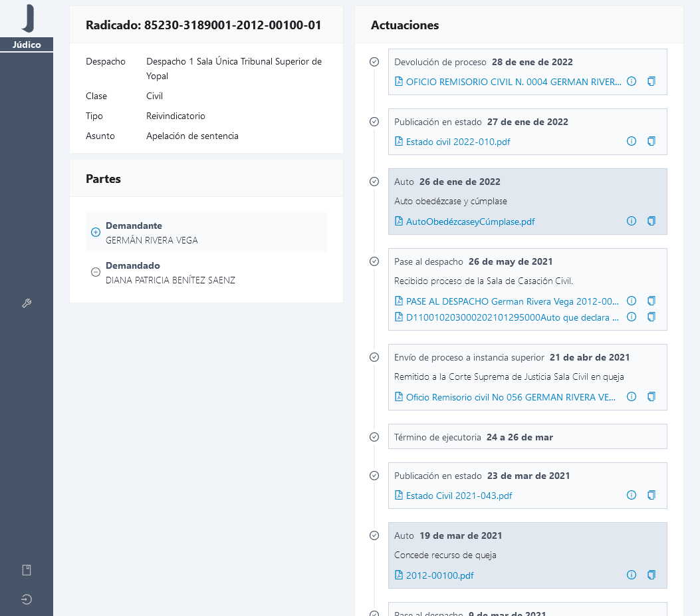700x616 pixels.
Task: Expand the Demandante GERMÁN RIVERA VEGA entry
Action: [x=95, y=231]
